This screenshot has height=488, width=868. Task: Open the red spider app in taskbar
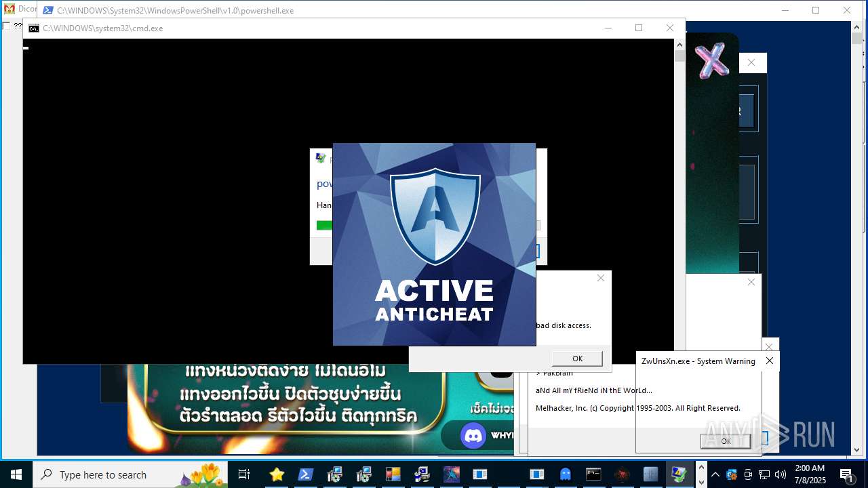pos(622,474)
